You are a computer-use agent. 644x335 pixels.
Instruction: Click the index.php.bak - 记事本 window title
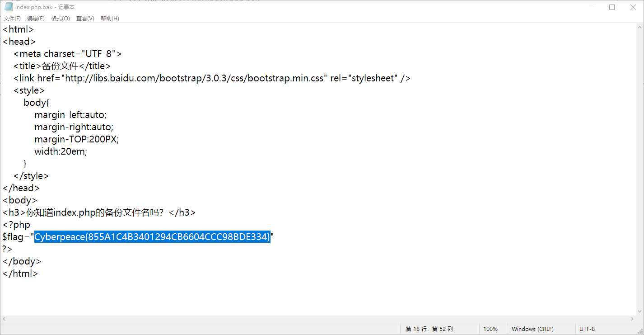click(45, 7)
